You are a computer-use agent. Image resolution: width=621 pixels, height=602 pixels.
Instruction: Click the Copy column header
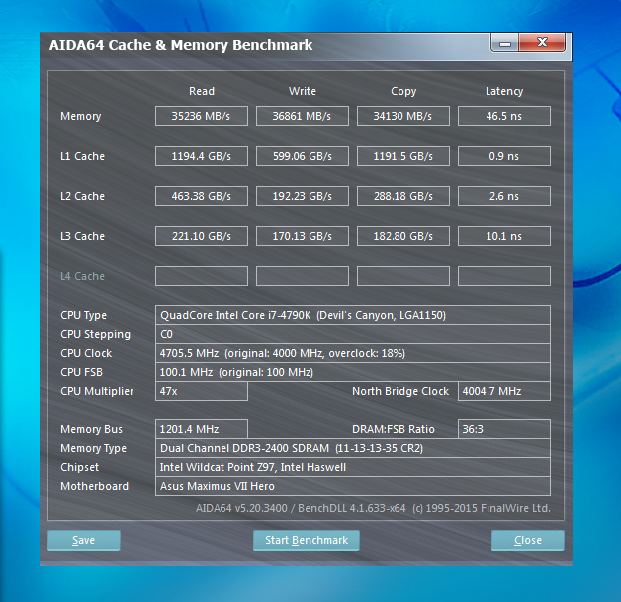pos(404,91)
